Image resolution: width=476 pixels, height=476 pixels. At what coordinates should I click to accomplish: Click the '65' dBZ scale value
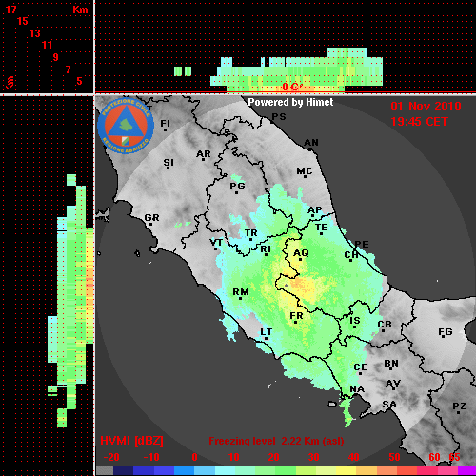click(454, 457)
